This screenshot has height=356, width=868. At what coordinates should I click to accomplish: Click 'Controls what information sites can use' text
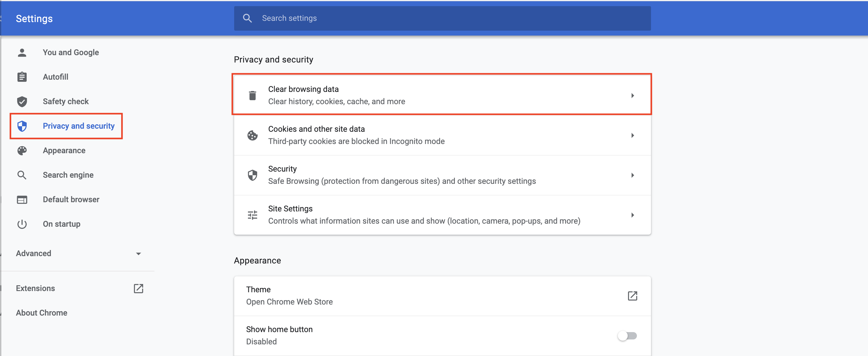coord(424,221)
